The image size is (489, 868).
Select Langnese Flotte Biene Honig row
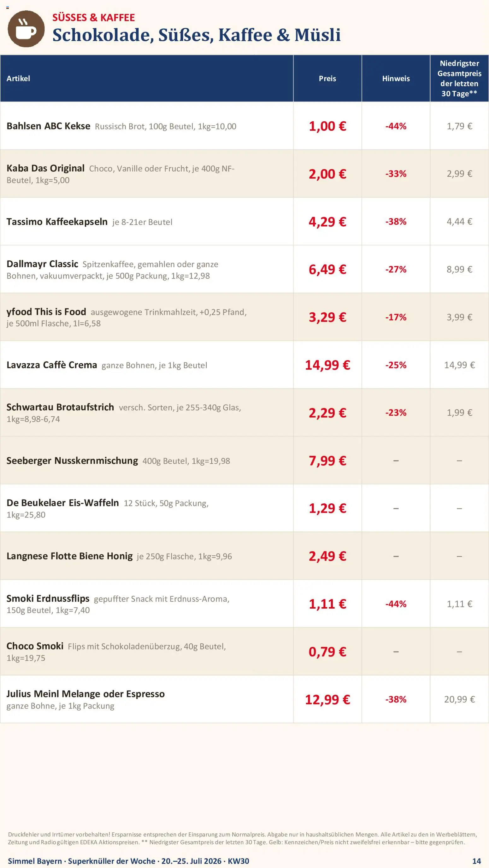point(244,556)
